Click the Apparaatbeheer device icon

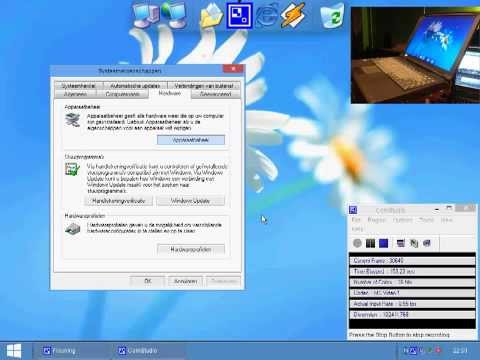pos(73,120)
